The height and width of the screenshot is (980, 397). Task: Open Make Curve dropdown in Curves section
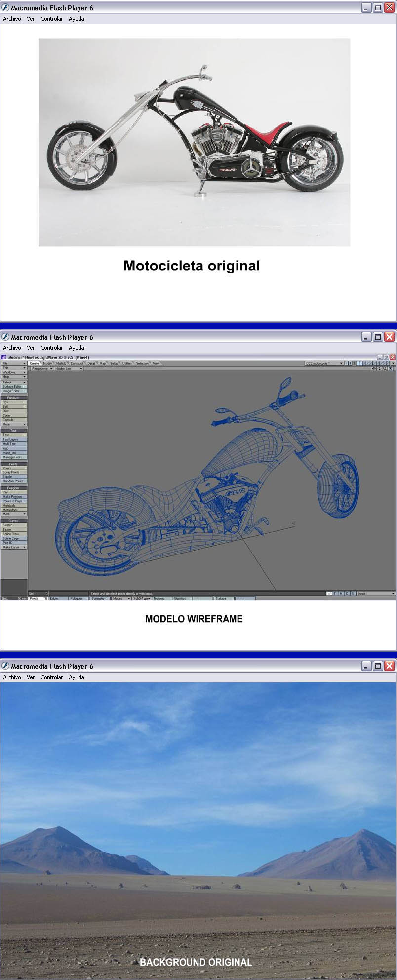point(14,547)
